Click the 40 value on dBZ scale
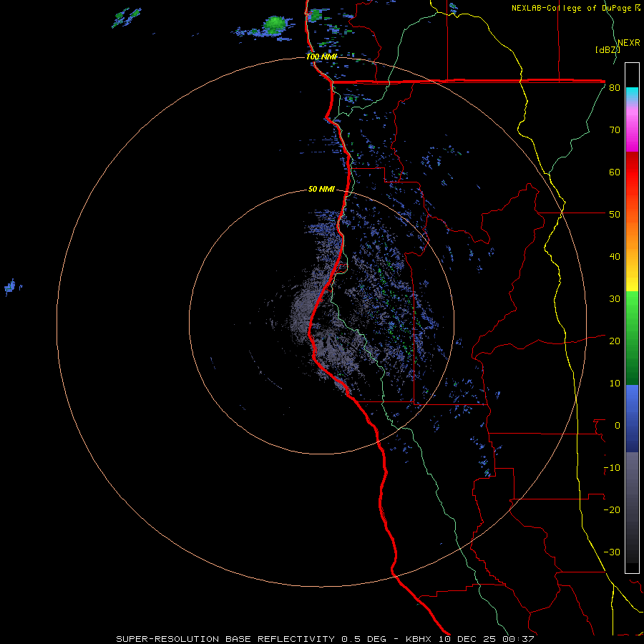 click(615, 257)
